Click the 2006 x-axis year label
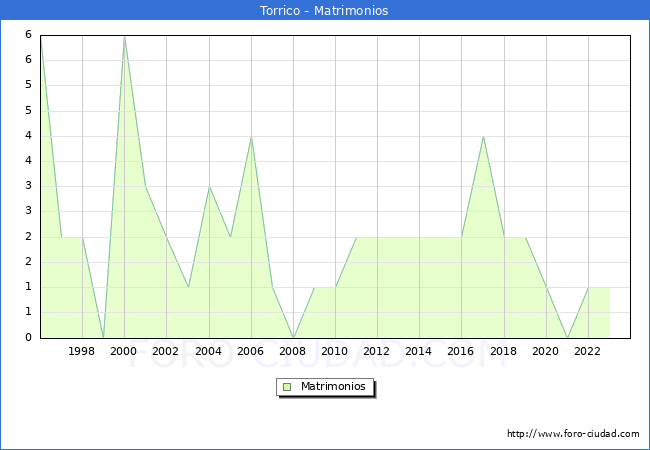The image size is (650, 450). (x=251, y=351)
